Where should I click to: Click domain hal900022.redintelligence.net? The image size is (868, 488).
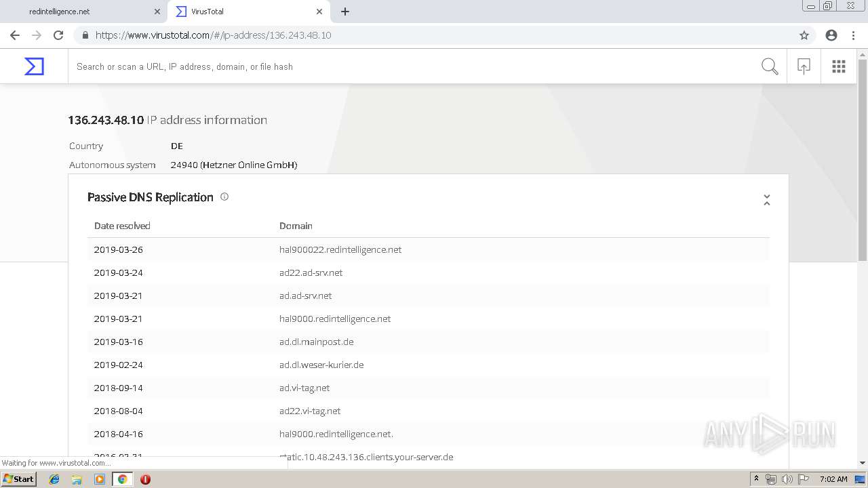pos(340,249)
